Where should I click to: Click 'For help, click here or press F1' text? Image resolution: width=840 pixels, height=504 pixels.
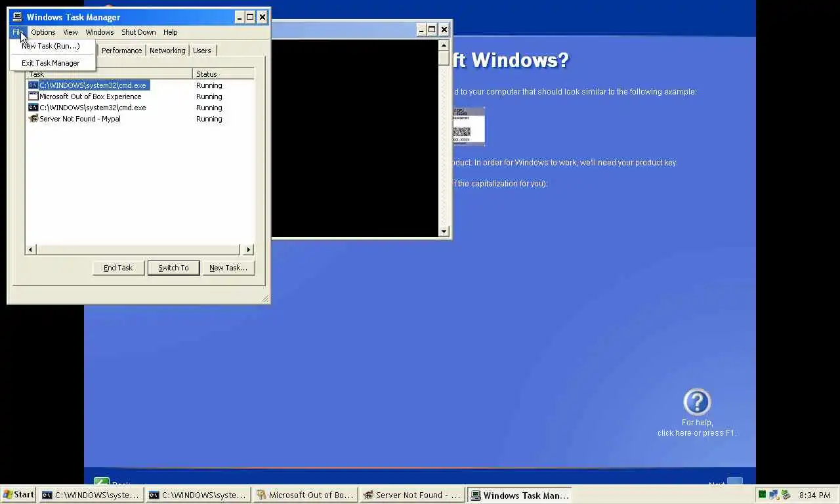(697, 428)
